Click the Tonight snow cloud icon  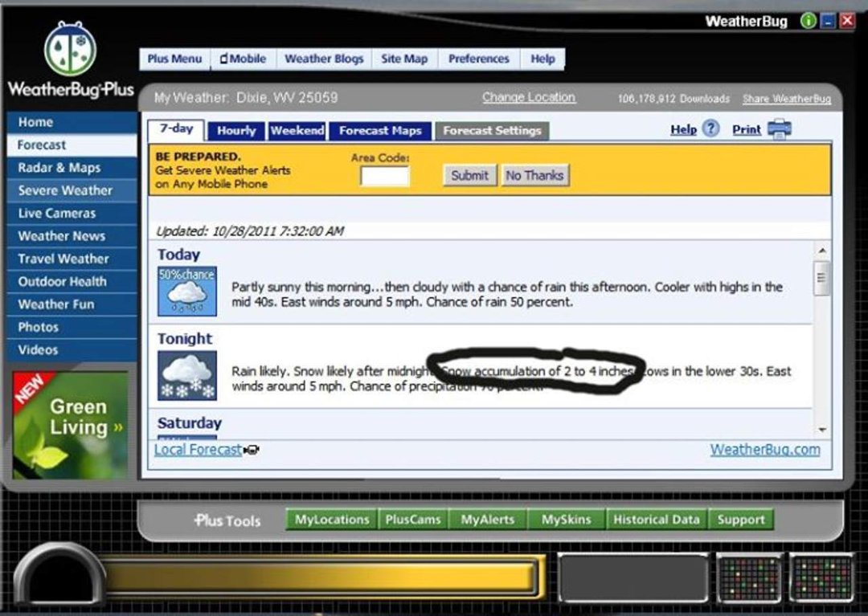187,375
